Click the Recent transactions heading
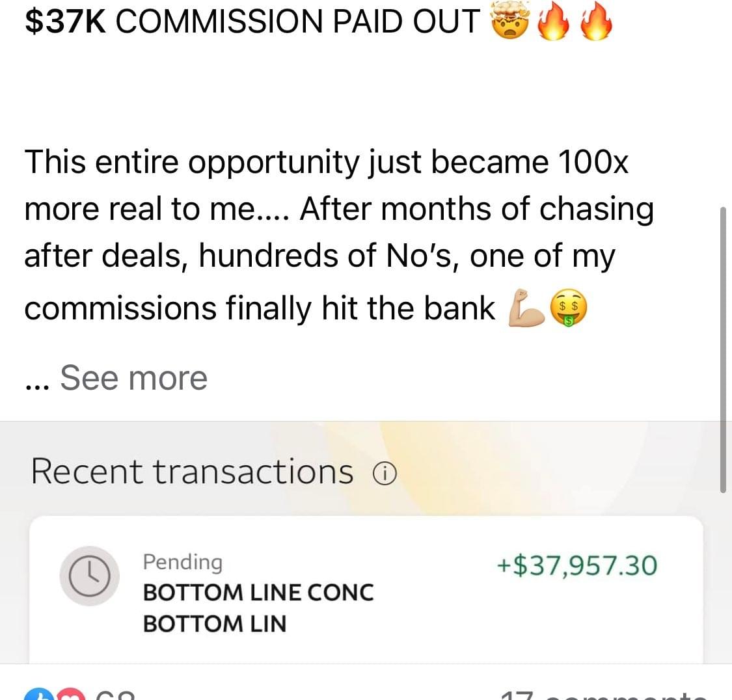This screenshot has width=732, height=700. 193,472
